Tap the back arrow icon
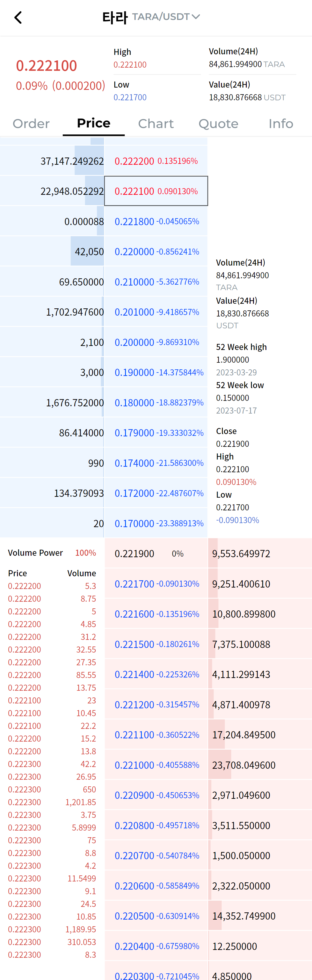312x980 pixels. pos(18,18)
